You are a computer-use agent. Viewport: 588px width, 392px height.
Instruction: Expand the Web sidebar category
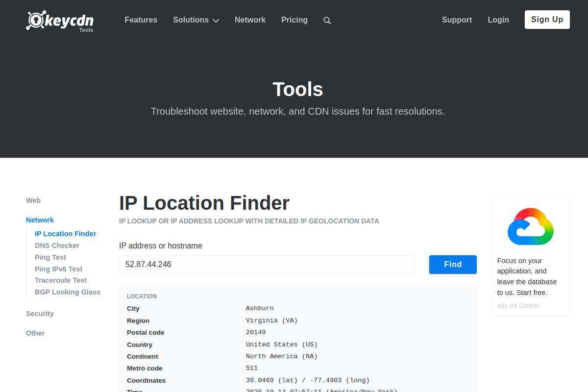[33, 200]
